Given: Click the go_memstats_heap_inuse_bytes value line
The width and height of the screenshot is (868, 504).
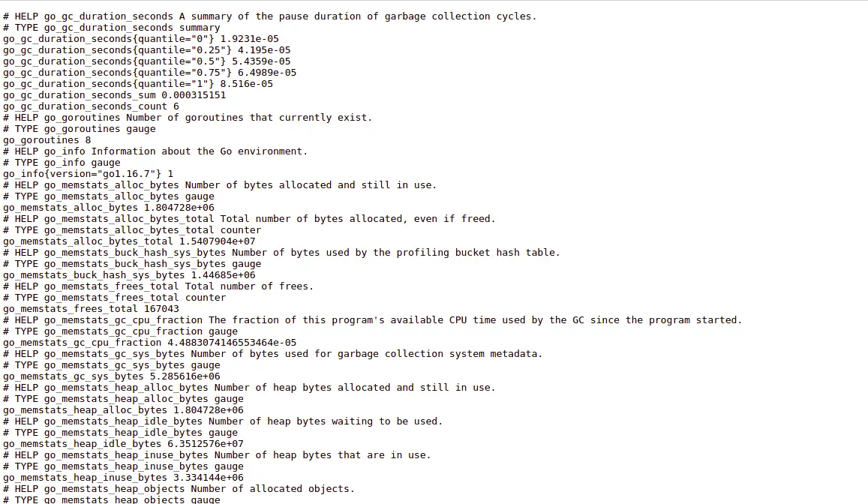Looking at the screenshot, I should point(123,478).
